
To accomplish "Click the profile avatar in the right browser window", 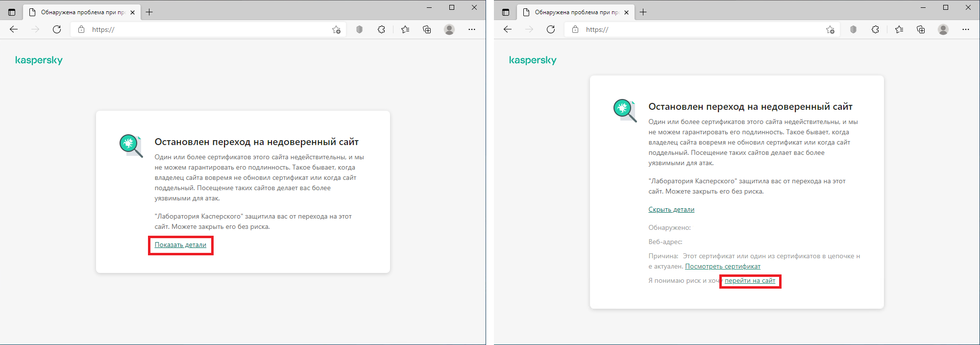I will 943,29.
